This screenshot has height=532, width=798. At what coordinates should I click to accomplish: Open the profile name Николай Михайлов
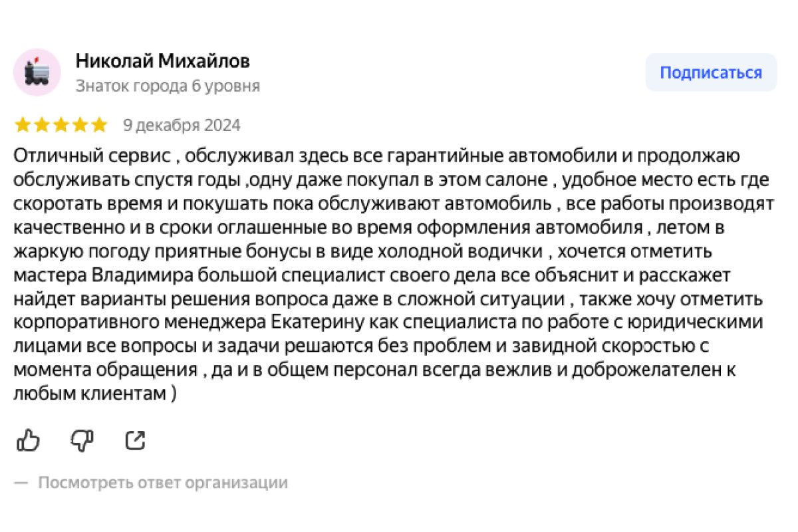tap(163, 61)
